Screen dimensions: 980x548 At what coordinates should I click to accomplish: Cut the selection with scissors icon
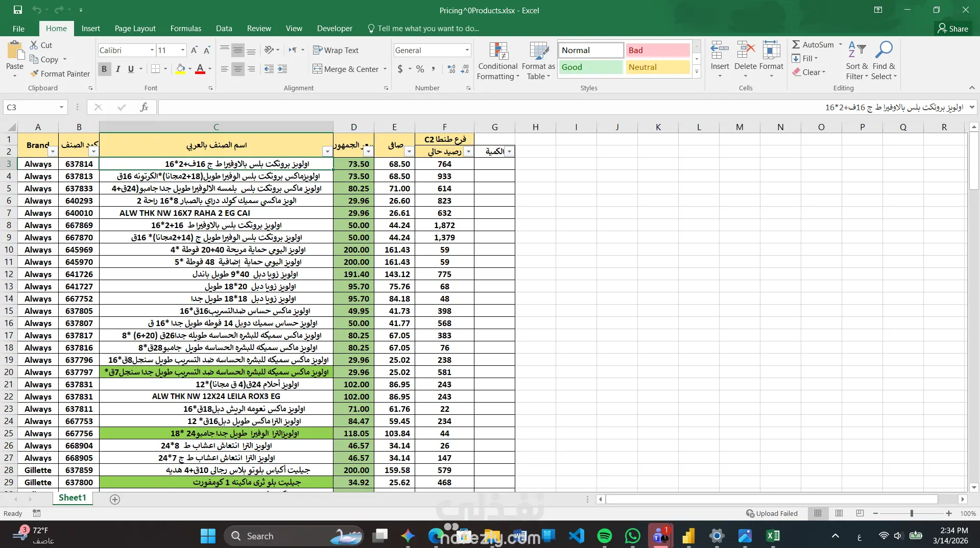pos(34,45)
